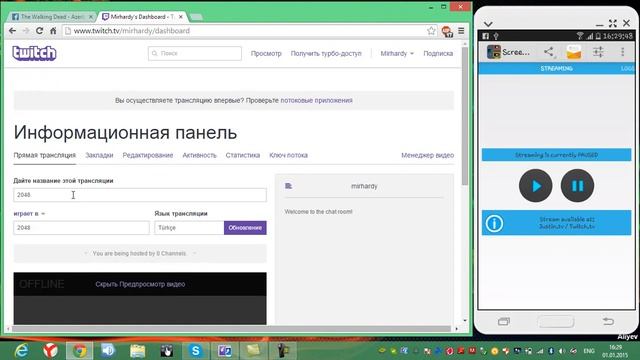Open Skype from the taskbar
Screen dimensions: 640x360
pyautogui.click(x=196, y=351)
